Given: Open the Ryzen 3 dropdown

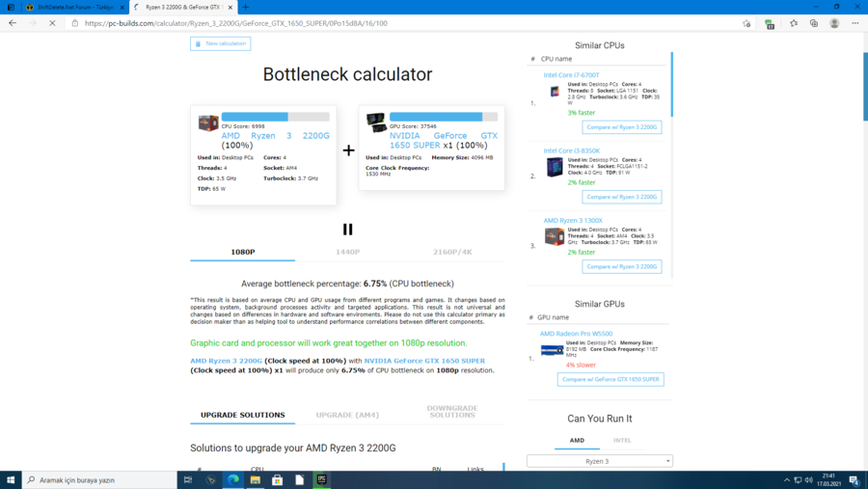Looking at the screenshot, I should pos(600,461).
